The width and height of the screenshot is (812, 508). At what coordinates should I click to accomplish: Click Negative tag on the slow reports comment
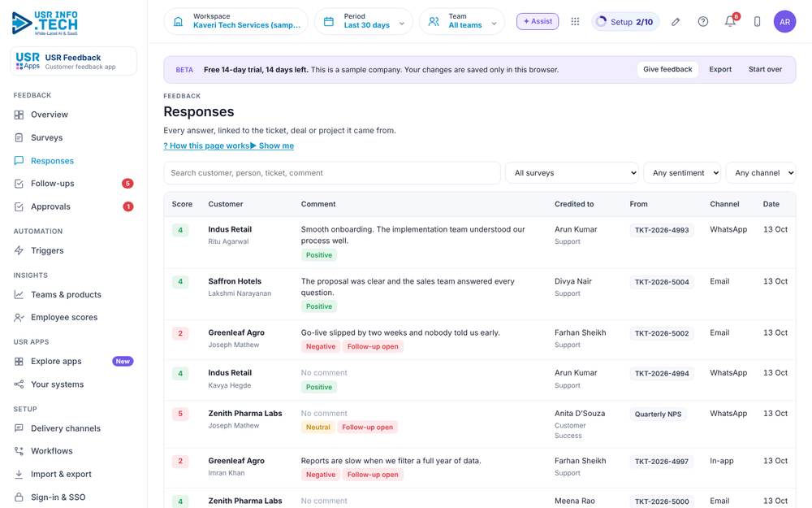pos(321,475)
